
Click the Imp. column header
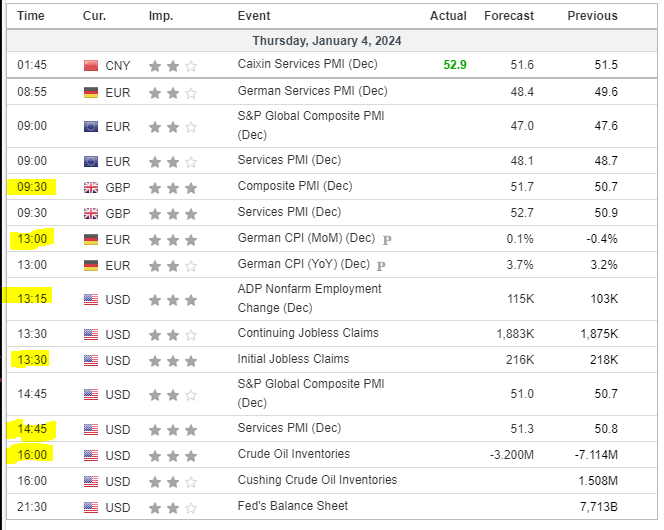click(160, 16)
